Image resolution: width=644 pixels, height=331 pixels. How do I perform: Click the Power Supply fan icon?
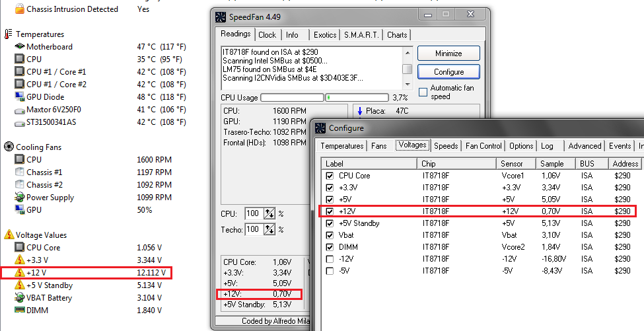(19, 197)
